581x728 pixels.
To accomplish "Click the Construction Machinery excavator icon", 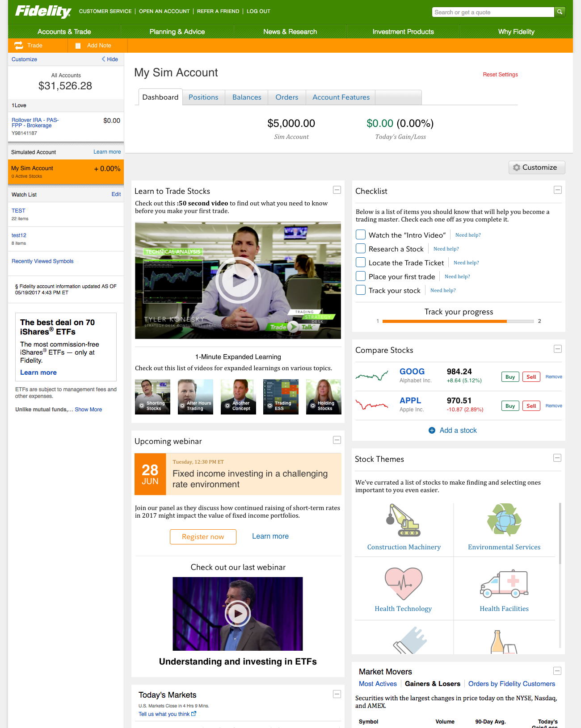I will (403, 520).
